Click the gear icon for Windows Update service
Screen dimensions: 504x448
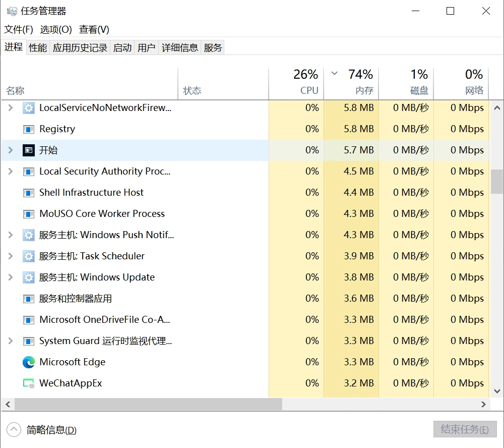click(29, 277)
